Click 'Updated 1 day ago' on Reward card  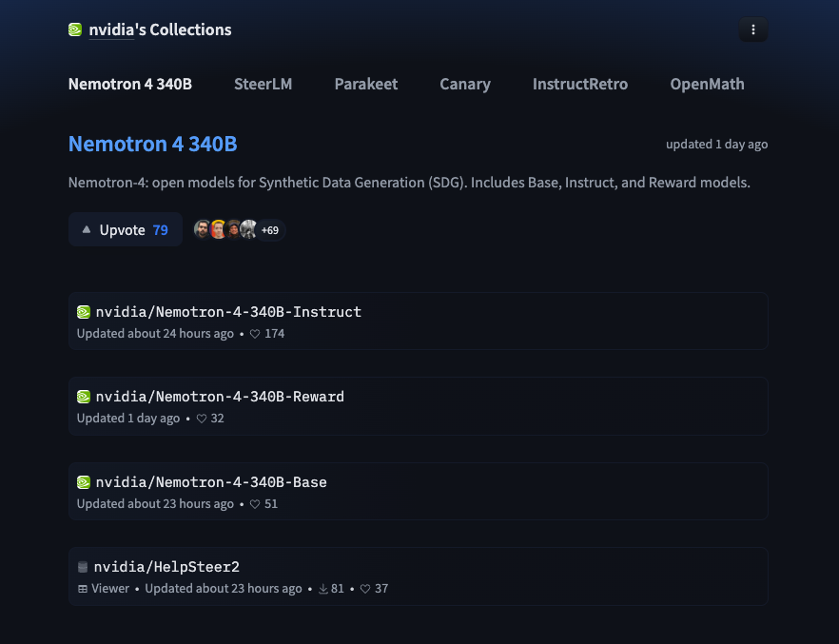pos(128,418)
